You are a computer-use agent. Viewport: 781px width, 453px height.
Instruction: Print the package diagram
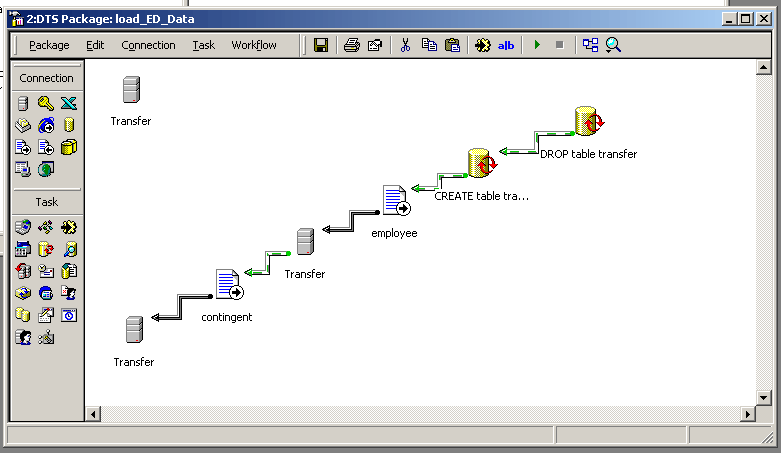point(352,45)
